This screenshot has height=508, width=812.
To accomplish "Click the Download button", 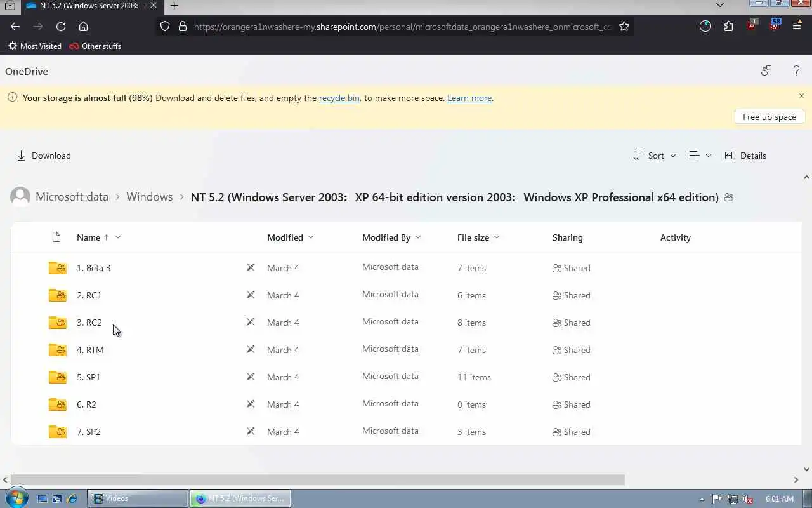I will pyautogui.click(x=44, y=156).
